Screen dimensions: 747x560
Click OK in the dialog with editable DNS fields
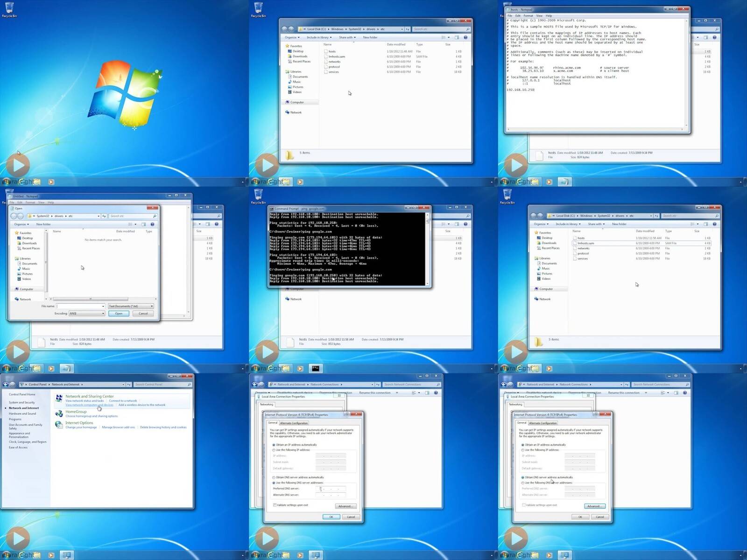pos(331,517)
